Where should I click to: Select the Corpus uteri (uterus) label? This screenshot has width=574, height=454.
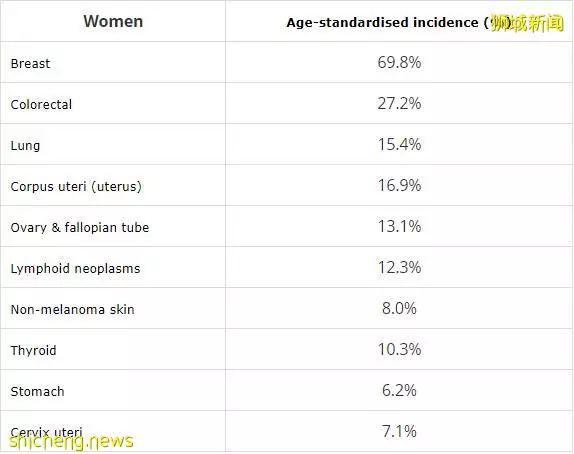76,187
